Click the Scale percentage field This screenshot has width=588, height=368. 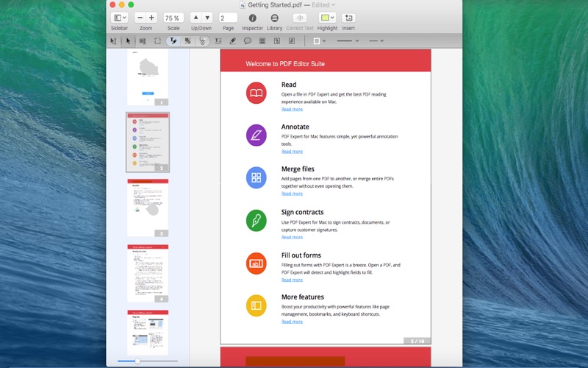click(173, 18)
